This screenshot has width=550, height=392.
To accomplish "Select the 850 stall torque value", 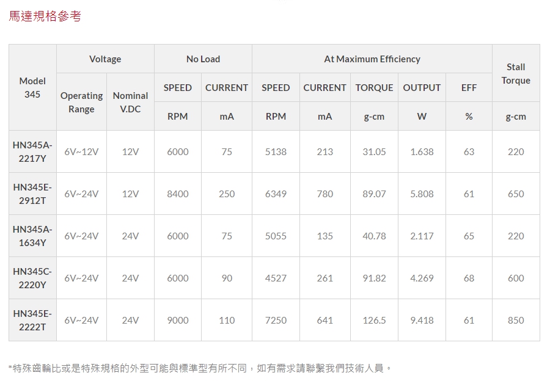I will click(516, 321).
